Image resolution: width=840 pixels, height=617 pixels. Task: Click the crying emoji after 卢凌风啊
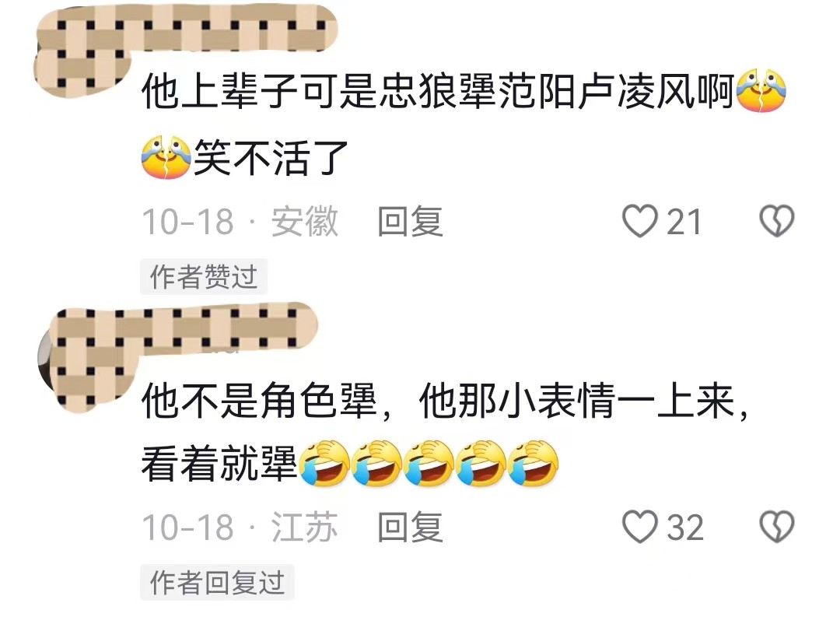[761, 90]
